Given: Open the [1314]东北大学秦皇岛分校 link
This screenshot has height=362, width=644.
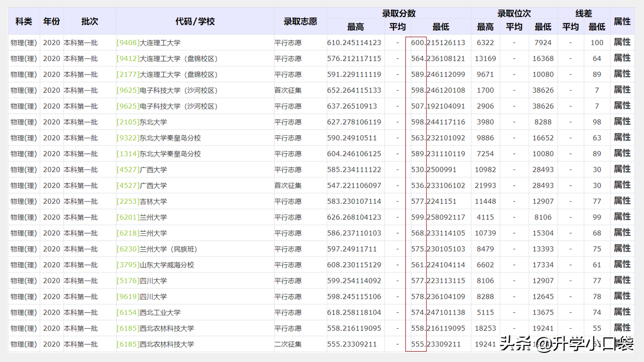Looking at the screenshot, I should pyautogui.click(x=159, y=154).
